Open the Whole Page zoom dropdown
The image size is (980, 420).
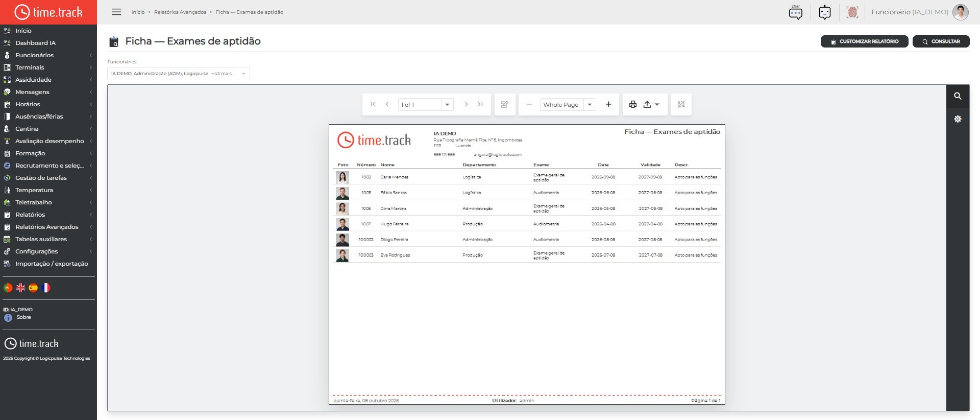point(590,104)
